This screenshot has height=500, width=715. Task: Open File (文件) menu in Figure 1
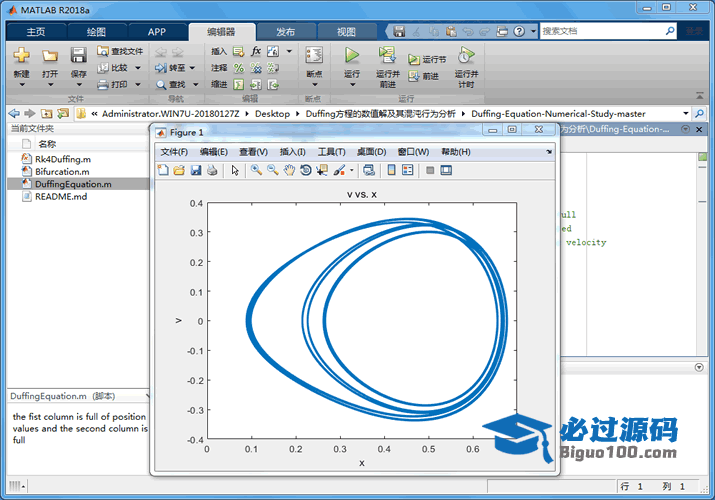point(174,152)
